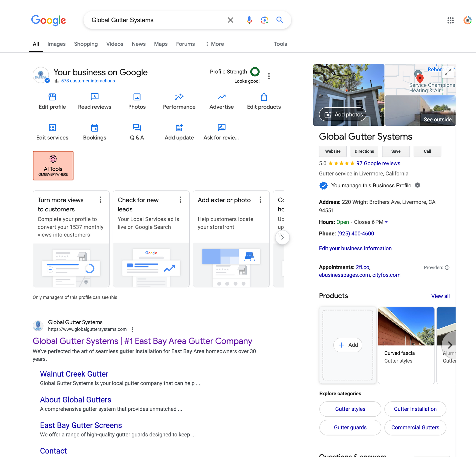Open the Curved fascia product card
The image size is (476, 457).
[x=406, y=345]
